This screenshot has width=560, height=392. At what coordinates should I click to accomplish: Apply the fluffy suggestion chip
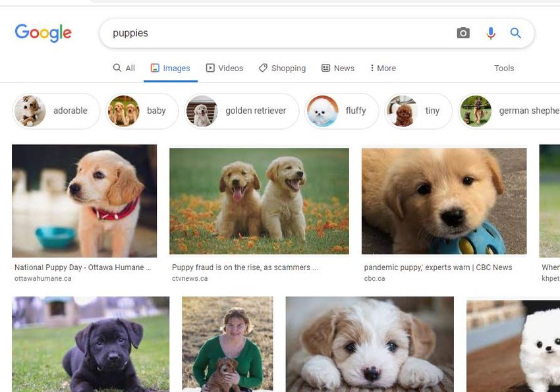[341, 111]
